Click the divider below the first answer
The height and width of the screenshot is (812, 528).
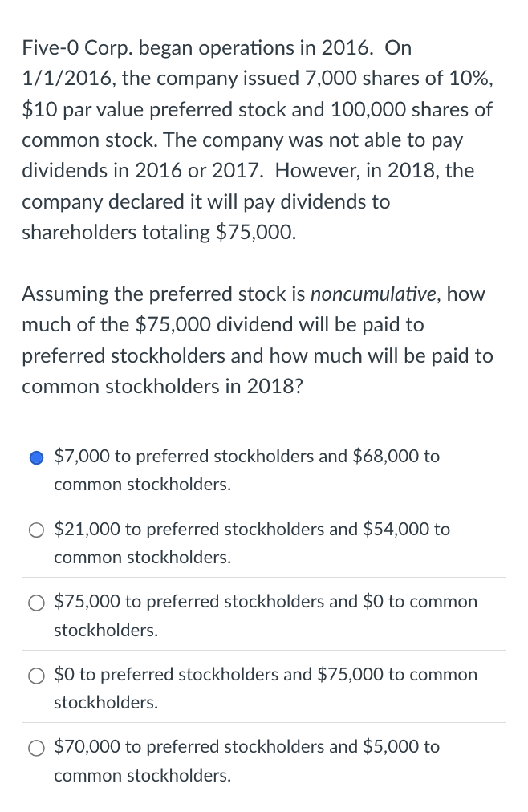[263, 504]
